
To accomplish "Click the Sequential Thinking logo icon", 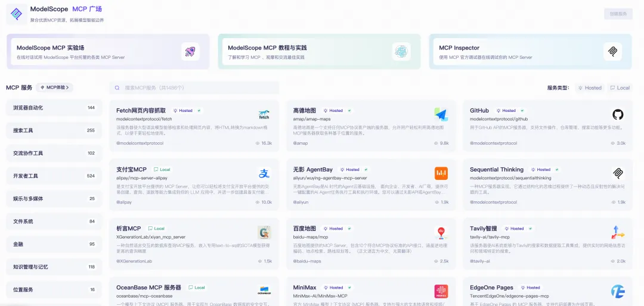I will pyautogui.click(x=618, y=173).
